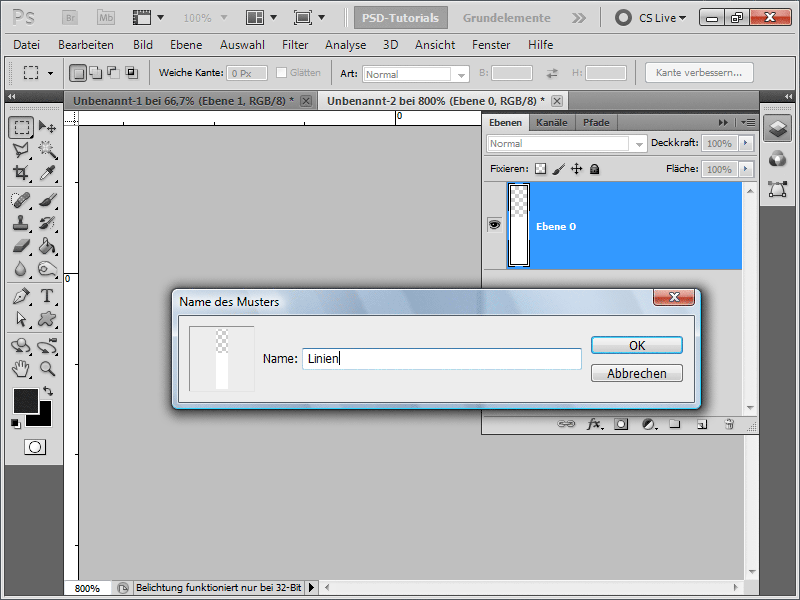800x600 pixels.
Task: Toggle lock image pixels brush icon
Action: (x=559, y=169)
